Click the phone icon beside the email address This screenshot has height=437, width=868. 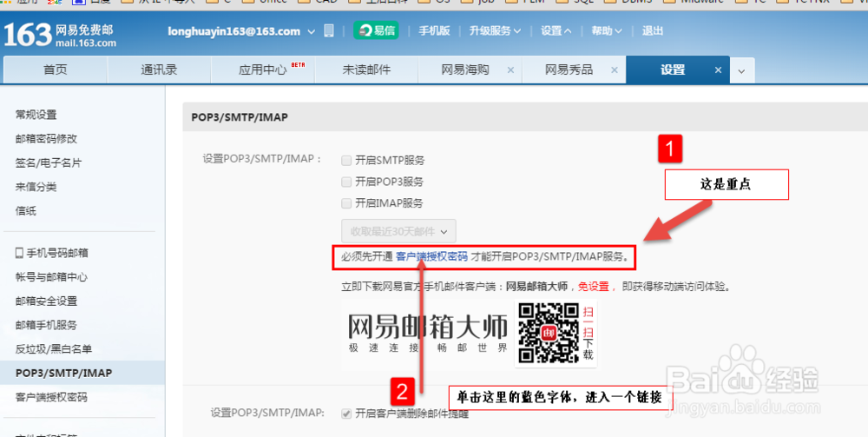pyautogui.click(x=329, y=31)
